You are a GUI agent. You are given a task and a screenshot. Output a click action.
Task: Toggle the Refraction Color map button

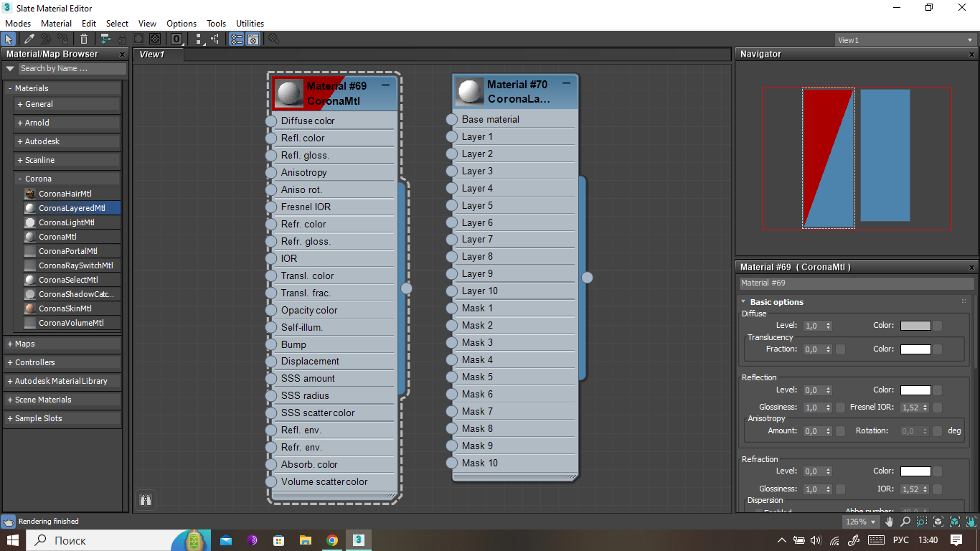(x=938, y=471)
